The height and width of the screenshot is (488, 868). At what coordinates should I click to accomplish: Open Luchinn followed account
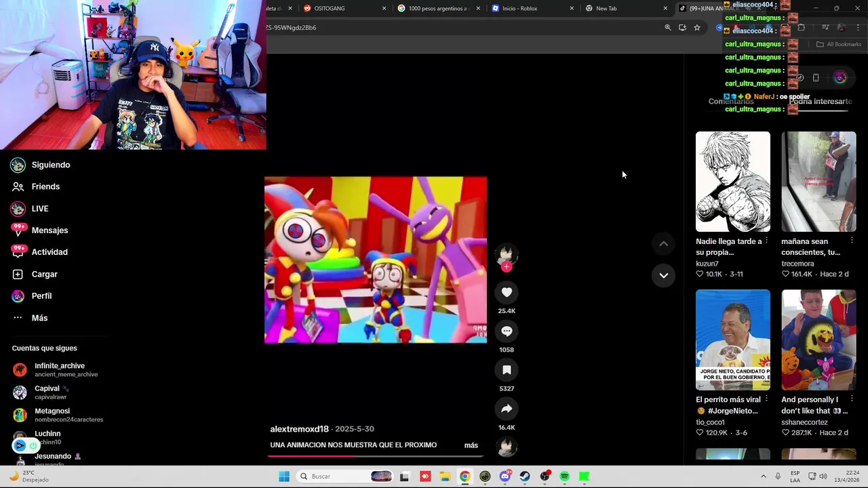pyautogui.click(x=47, y=437)
